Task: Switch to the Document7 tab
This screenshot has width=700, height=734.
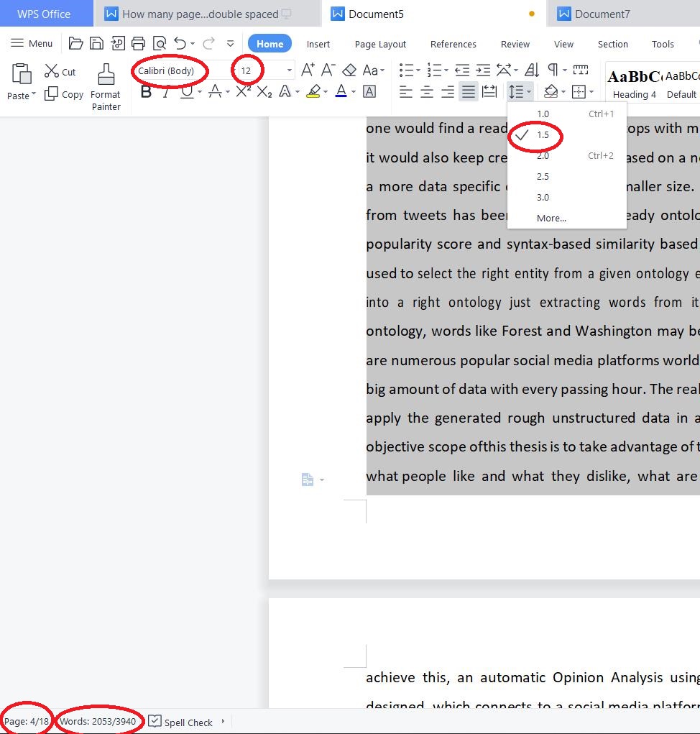Action: (x=602, y=14)
